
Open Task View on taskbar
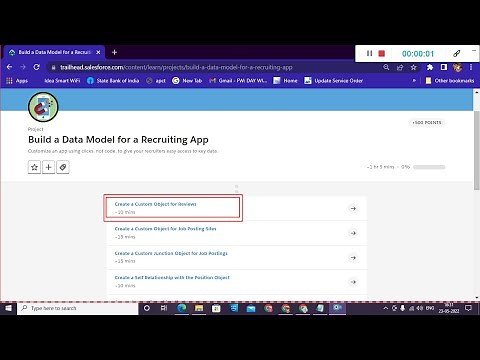[164, 308]
